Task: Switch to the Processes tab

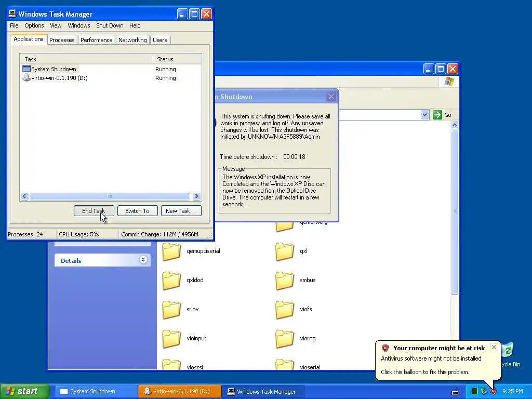Action: pos(62,40)
